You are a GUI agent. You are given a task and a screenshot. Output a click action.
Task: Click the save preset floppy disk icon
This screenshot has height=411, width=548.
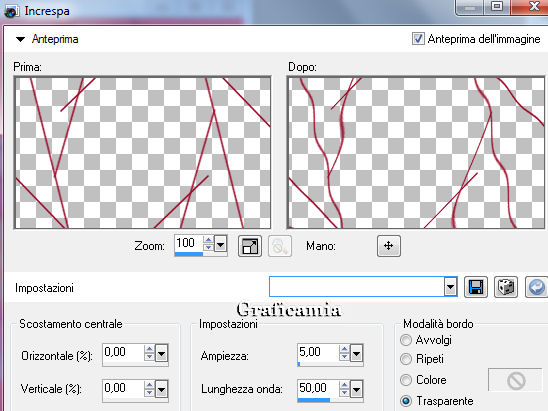476,287
